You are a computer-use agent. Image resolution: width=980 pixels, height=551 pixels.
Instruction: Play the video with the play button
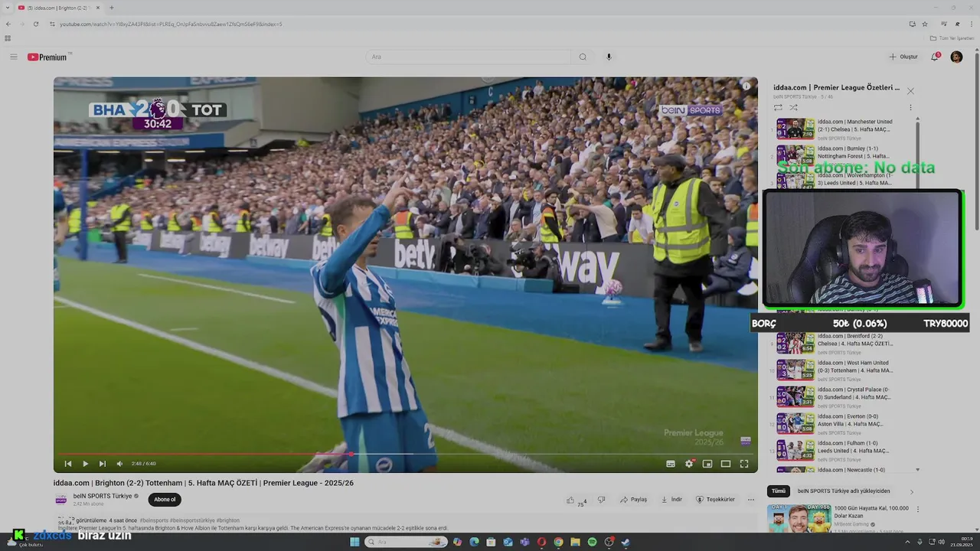(x=85, y=464)
